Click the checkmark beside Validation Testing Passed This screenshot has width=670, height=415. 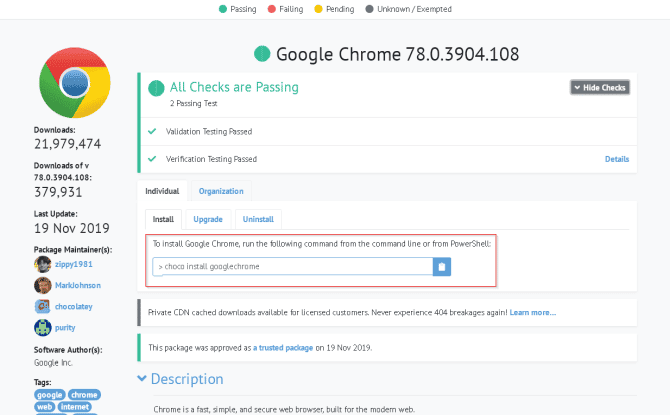tap(152, 131)
